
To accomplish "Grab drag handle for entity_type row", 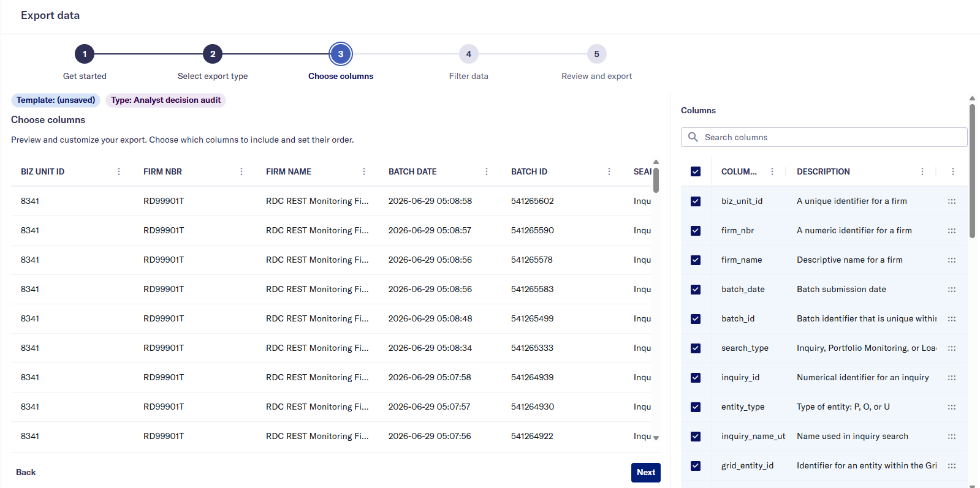I will click(x=952, y=407).
